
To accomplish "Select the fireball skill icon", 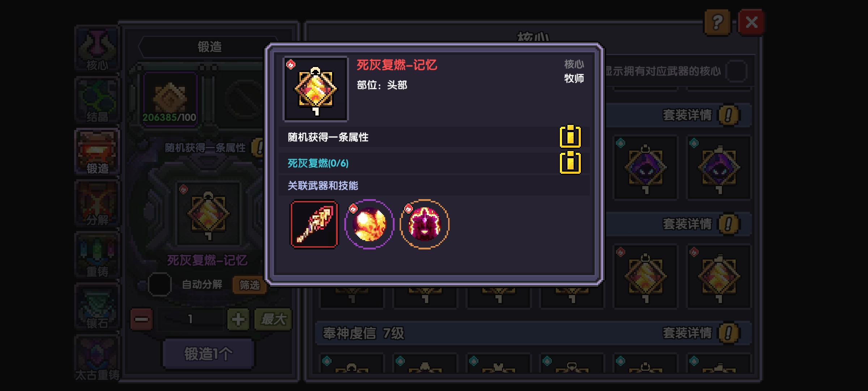I will [x=369, y=224].
